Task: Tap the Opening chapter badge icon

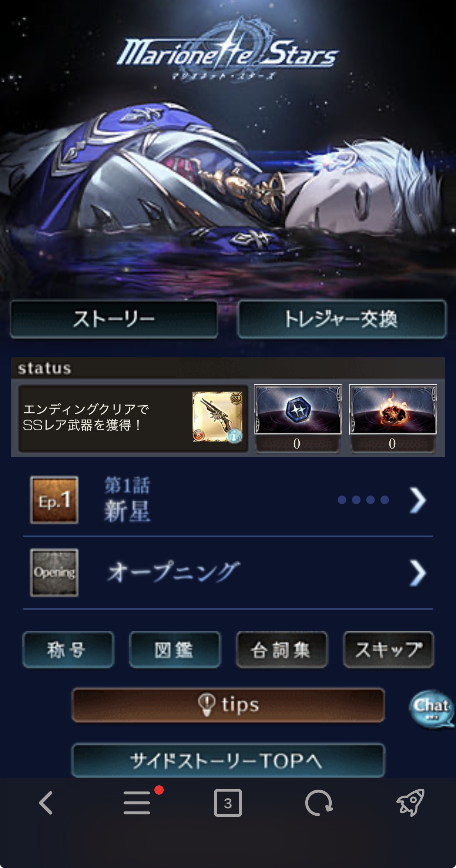Action: point(54,573)
